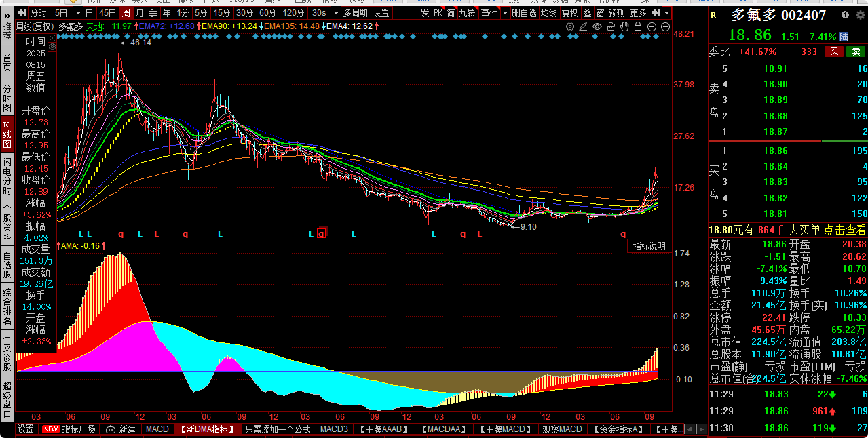Select the 分时 intraday view
The height and width of the screenshot is (438, 868).
point(39,13)
